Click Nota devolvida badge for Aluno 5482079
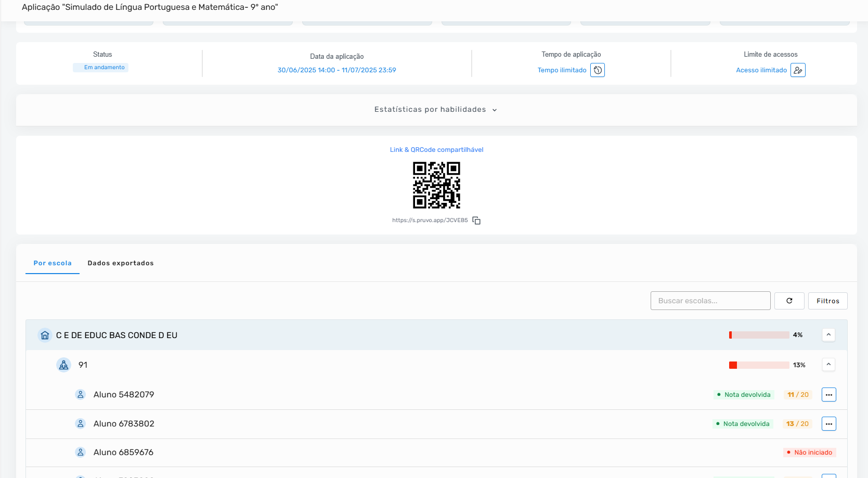Screen dimensions: 868x478 click(744, 395)
